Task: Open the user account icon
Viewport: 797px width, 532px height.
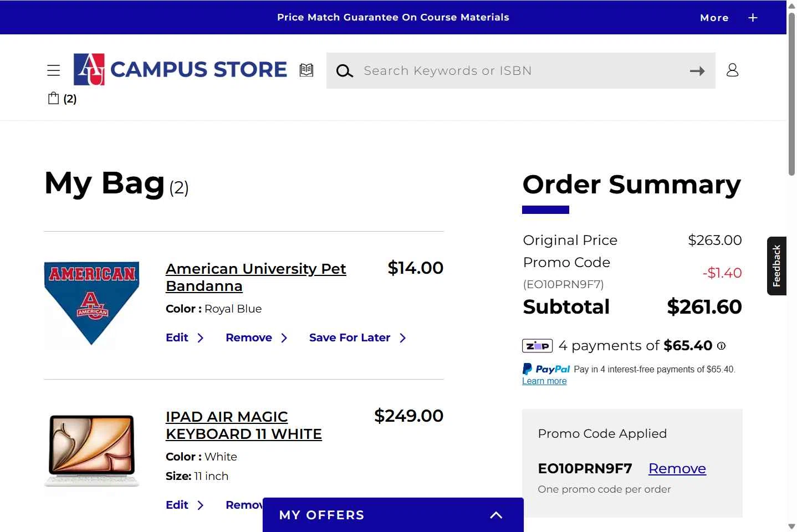Action: pyautogui.click(x=732, y=70)
